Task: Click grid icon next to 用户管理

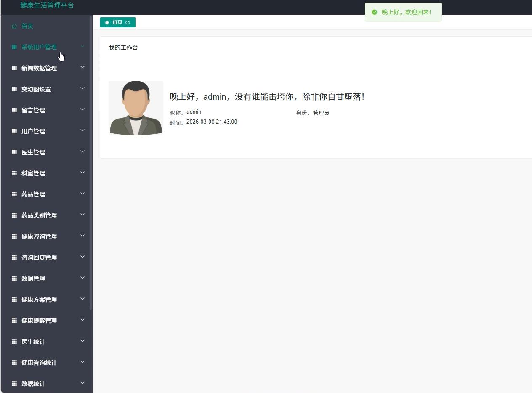Action: pyautogui.click(x=14, y=131)
